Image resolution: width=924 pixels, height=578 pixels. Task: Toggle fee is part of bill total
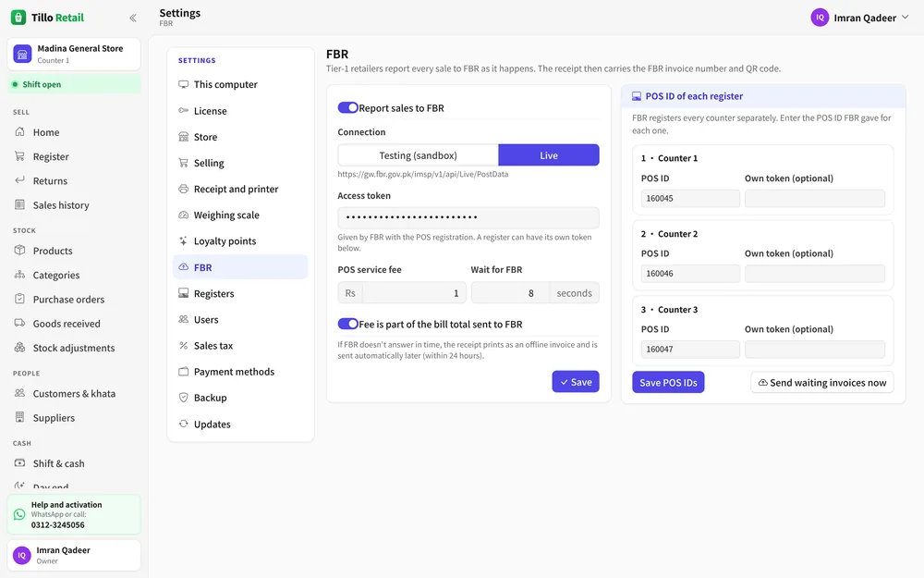pos(347,324)
